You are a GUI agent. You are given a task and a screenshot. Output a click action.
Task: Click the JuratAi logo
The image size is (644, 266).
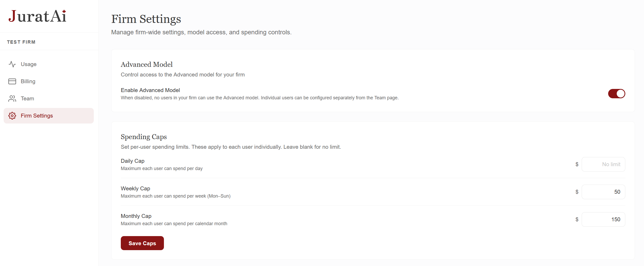click(37, 16)
